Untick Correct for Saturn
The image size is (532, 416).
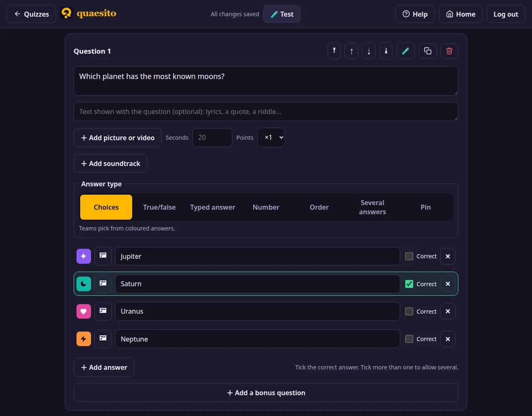(409, 284)
